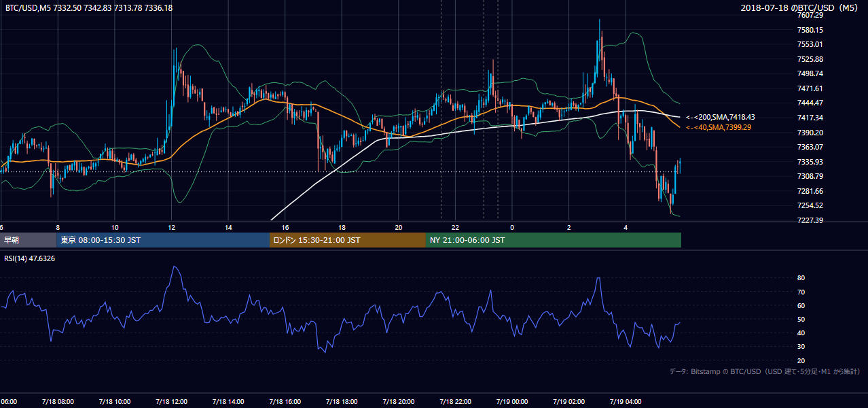
Task: Select the 早朝 session bar
Action: 29,240
